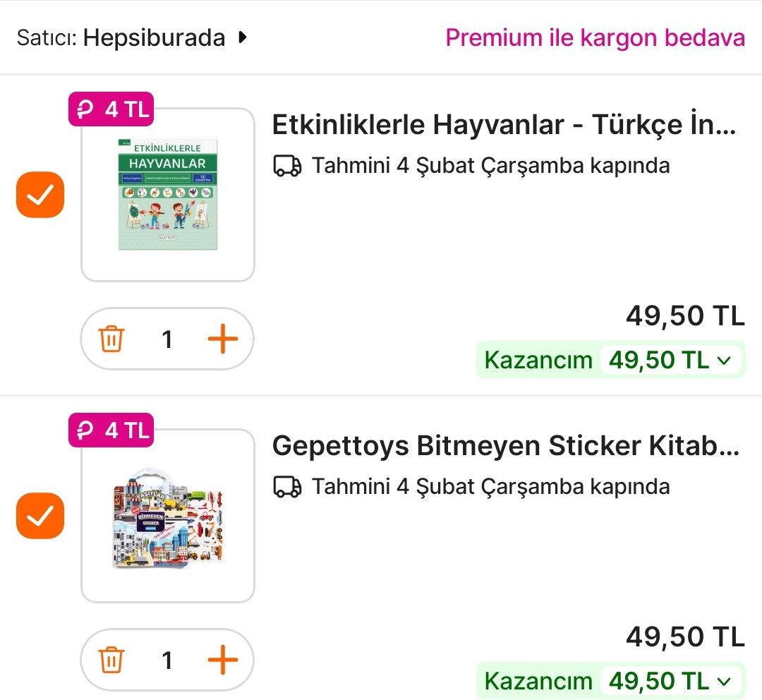The image size is (762, 700).
Task: Delete Etkinliklerle Hayvanlar using trash icon
Action: (111, 339)
